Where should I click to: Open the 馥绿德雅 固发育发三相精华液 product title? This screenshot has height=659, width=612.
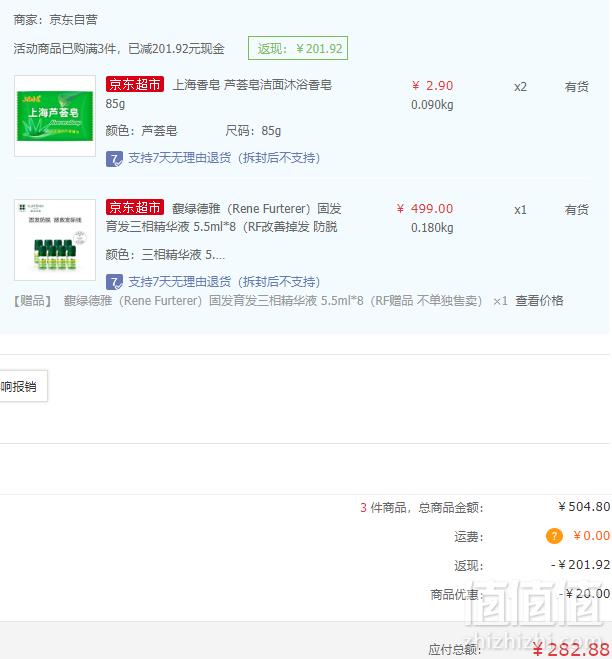click(223, 217)
